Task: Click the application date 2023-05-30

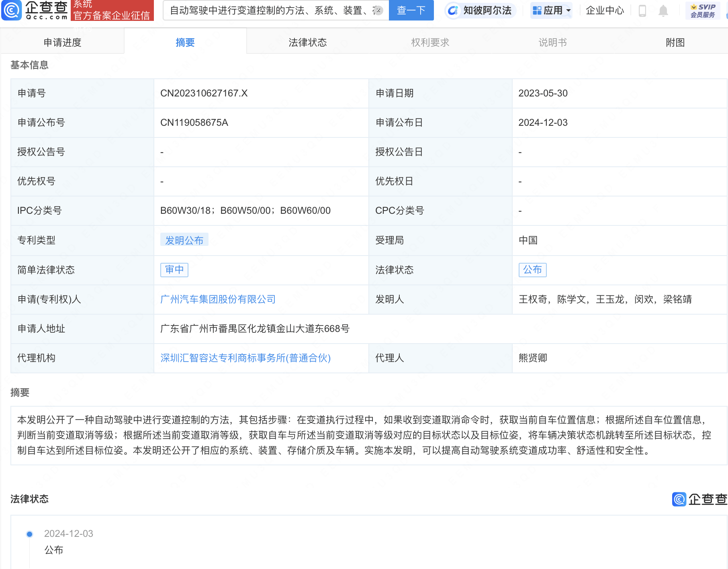Action: (543, 93)
